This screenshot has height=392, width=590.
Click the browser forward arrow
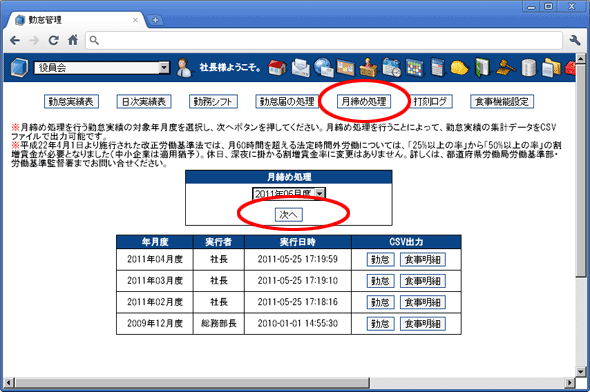[x=34, y=40]
